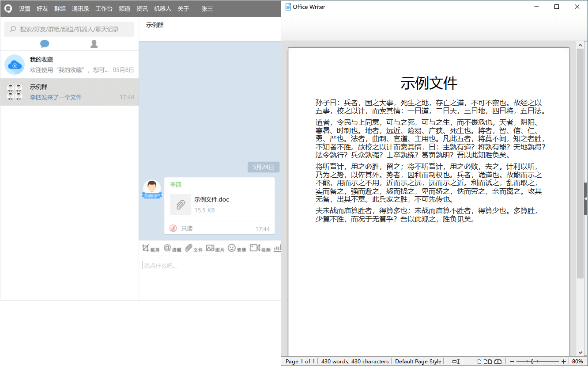Viewport: 588px width, 366px height.
Task: Start a video call with 视频 icon
Action: [x=259, y=248]
